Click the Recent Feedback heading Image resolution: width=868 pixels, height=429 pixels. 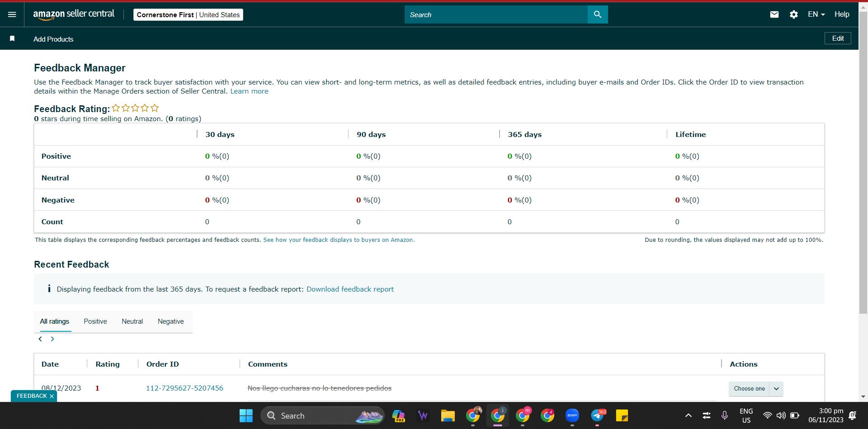click(x=71, y=265)
